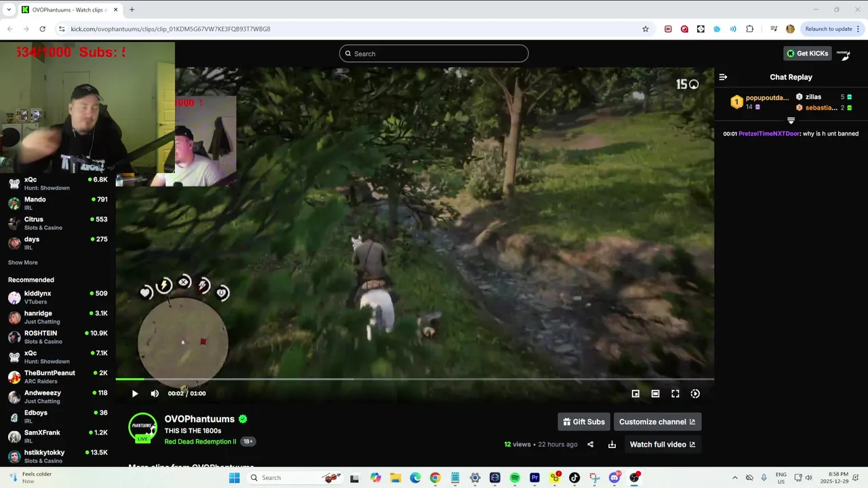Click the address bar URL
The width and height of the screenshot is (868, 488).
(x=171, y=29)
